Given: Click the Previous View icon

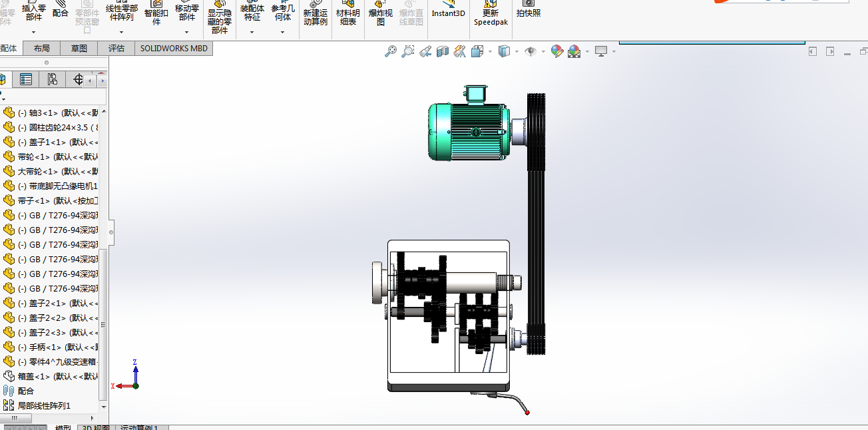Looking at the screenshot, I should [x=425, y=51].
